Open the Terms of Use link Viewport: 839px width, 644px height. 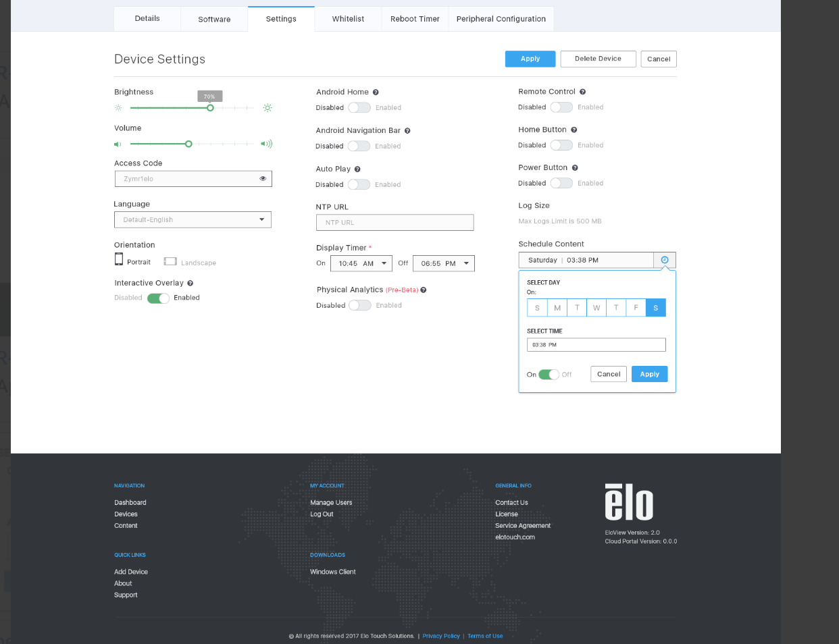(x=485, y=636)
